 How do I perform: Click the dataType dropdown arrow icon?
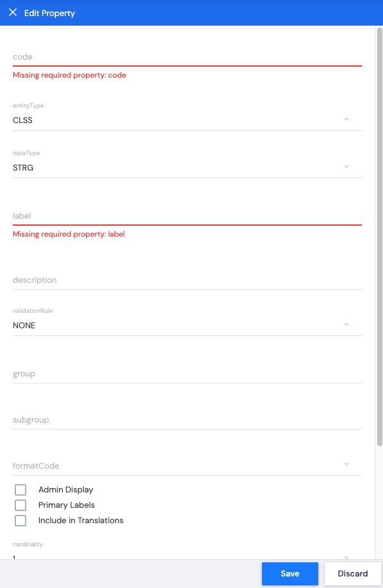[346, 167]
